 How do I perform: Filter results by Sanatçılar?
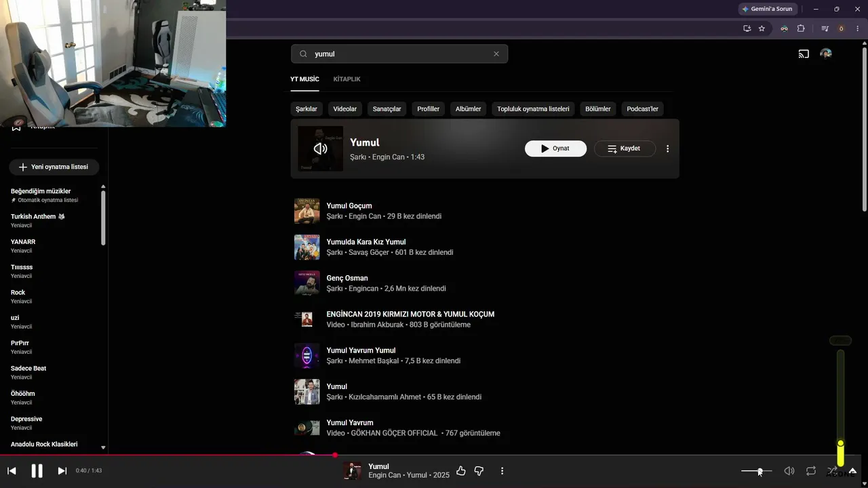tap(387, 109)
